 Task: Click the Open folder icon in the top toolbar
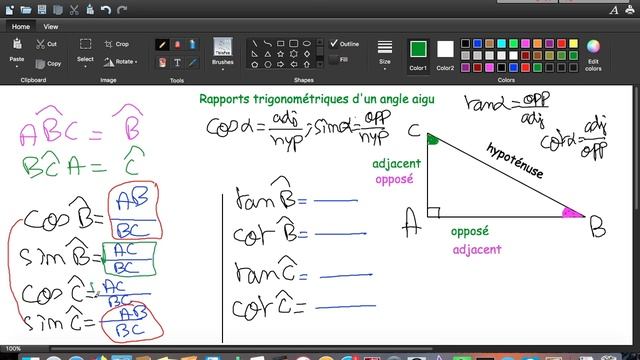click(x=26, y=10)
